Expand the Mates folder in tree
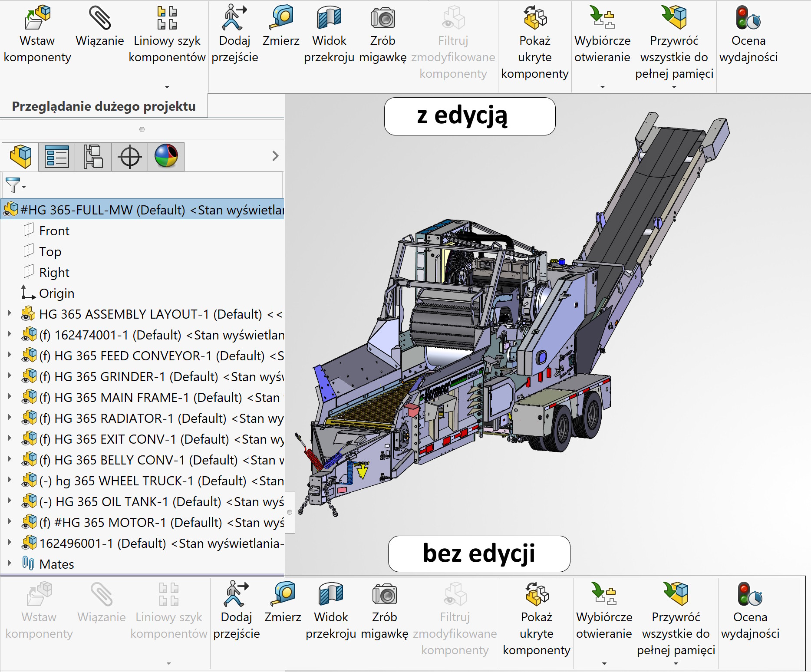811x672 pixels. click(10, 564)
